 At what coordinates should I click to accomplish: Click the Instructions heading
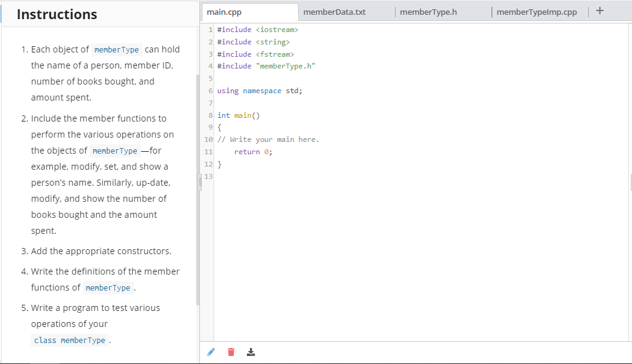57,15
